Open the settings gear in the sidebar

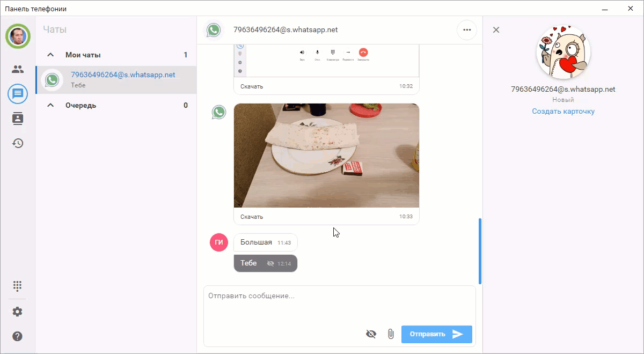tap(18, 311)
